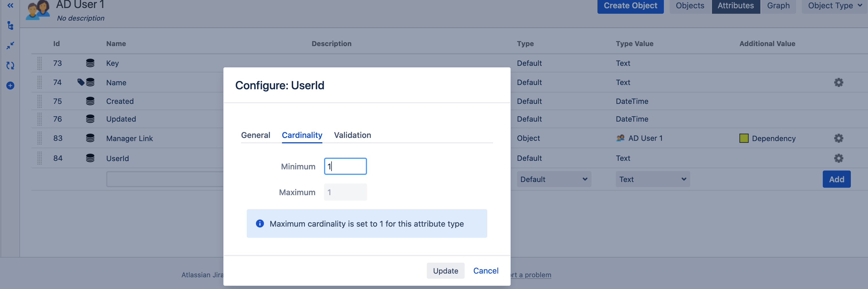Click the DateTime value in Updated row
Image resolution: width=868 pixels, height=289 pixels.
point(632,119)
